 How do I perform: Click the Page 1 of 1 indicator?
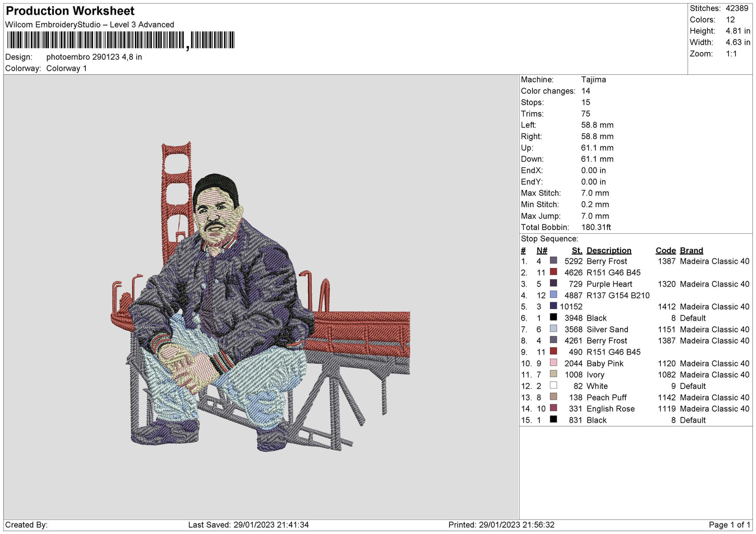coord(729,525)
